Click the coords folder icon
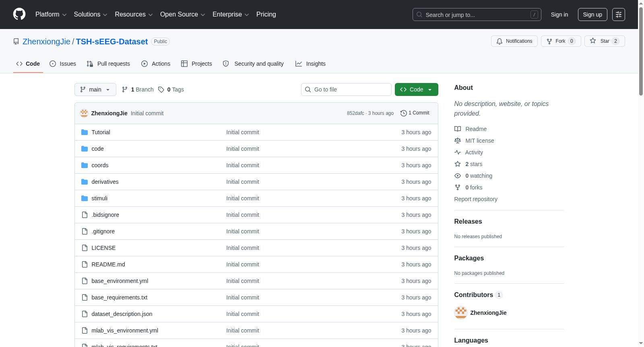The height and width of the screenshot is (347, 644). 85,165
